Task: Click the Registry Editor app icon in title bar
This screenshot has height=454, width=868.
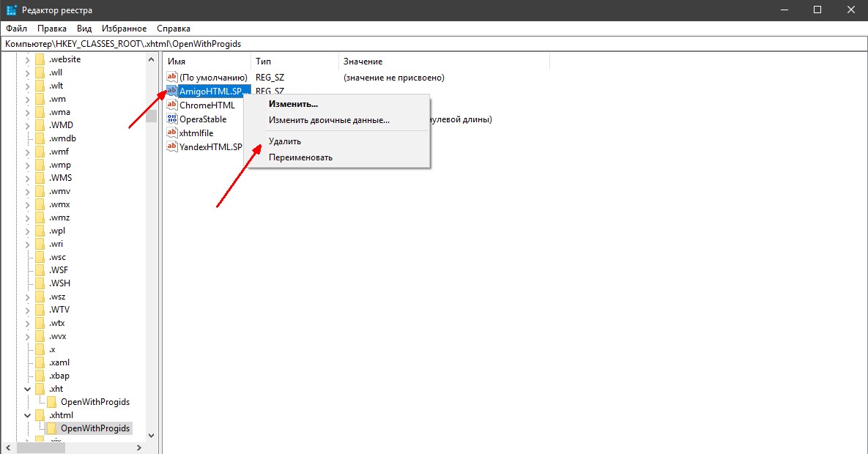Action: click(11, 10)
